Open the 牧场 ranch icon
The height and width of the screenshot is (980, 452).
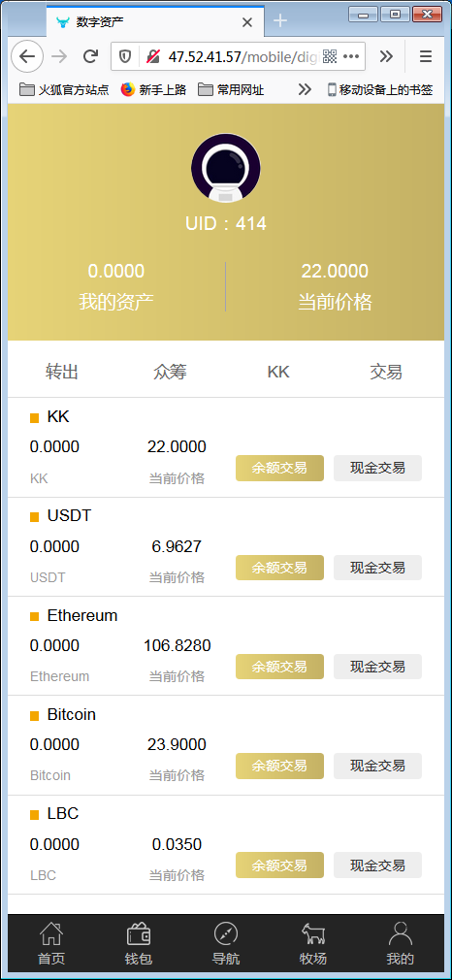click(x=313, y=934)
